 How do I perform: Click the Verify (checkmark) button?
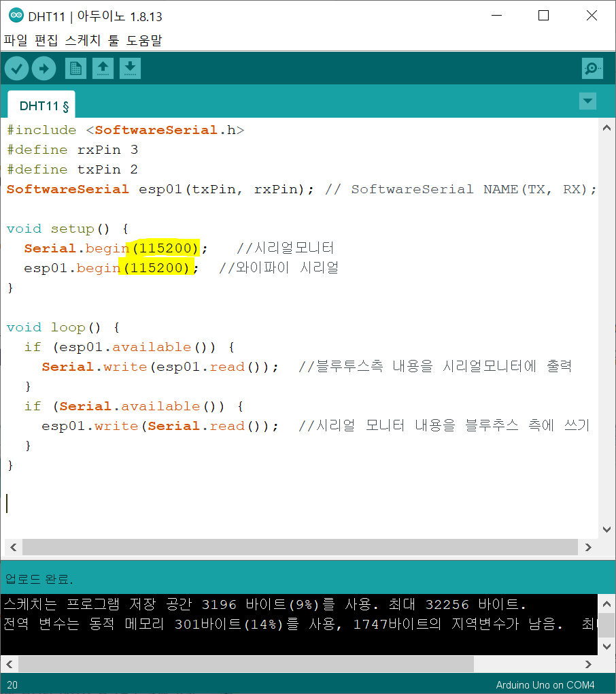click(x=17, y=69)
